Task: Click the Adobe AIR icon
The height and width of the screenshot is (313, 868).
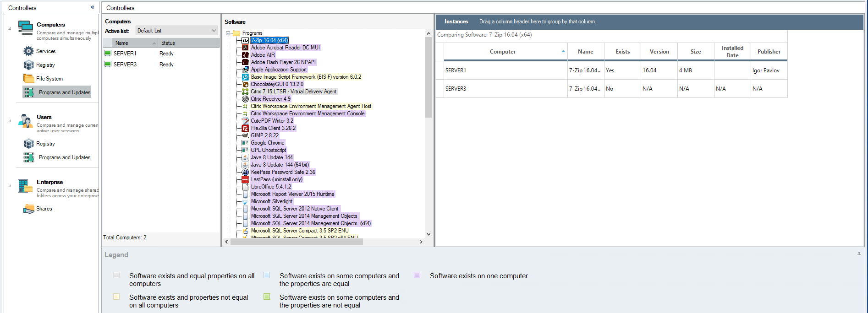Action: [x=245, y=55]
